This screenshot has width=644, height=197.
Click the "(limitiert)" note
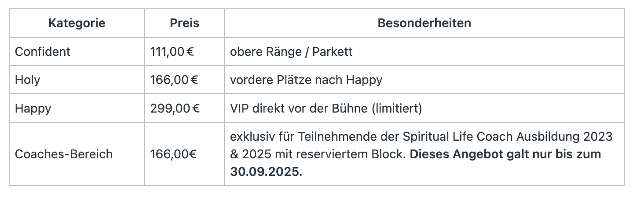click(397, 108)
